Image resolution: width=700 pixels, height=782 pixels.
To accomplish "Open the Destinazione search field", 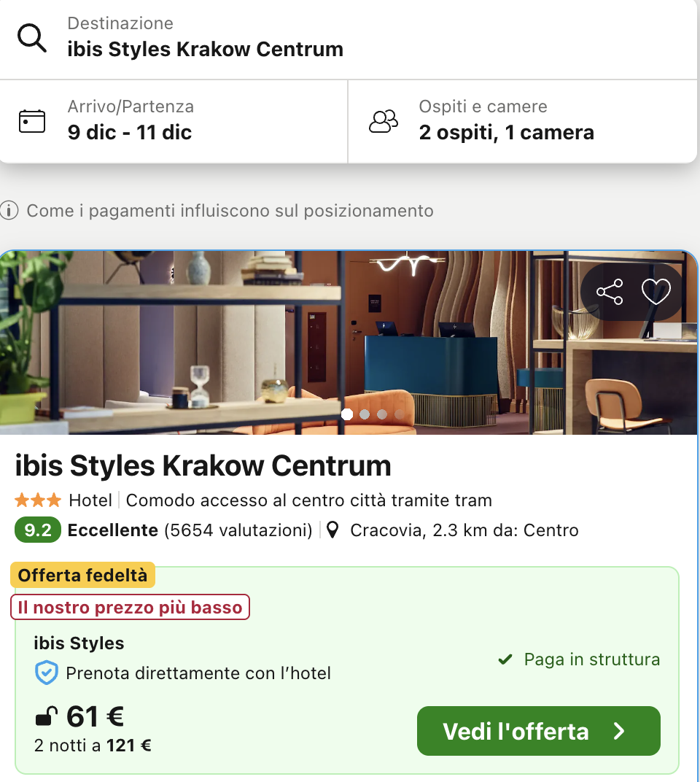I will [x=350, y=39].
